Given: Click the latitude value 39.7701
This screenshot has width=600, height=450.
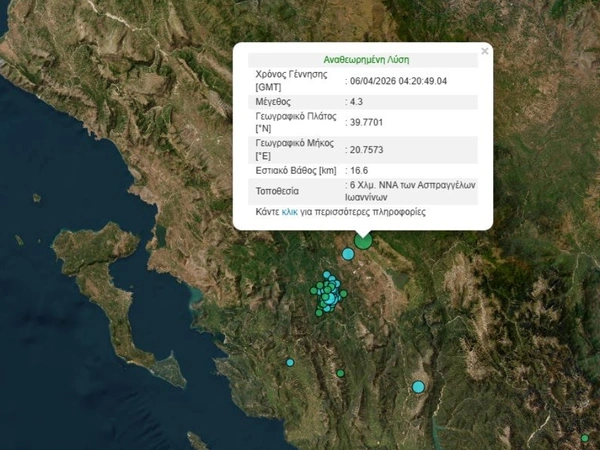Looking at the screenshot, I should [366, 124].
